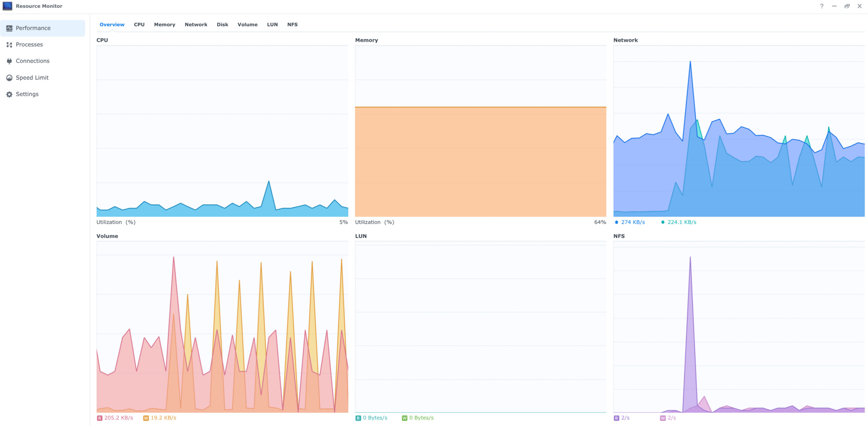
Task: Click the Speed Limit gauge icon
Action: tap(9, 78)
